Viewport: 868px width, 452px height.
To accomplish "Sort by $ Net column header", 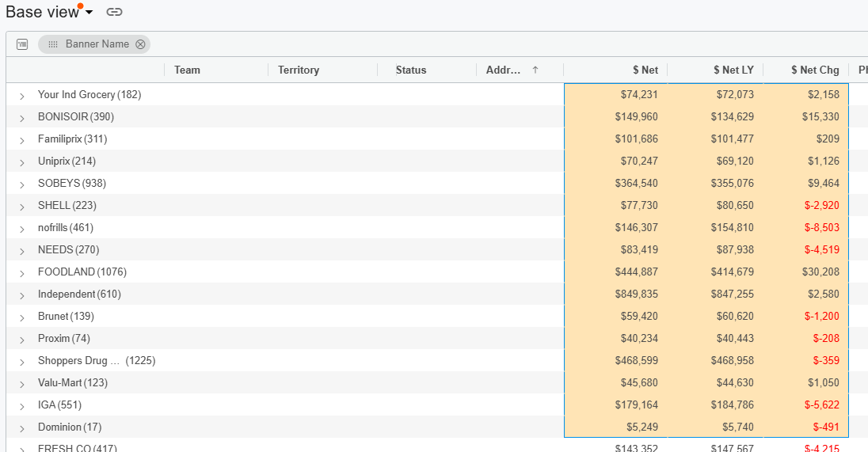I will (x=645, y=70).
